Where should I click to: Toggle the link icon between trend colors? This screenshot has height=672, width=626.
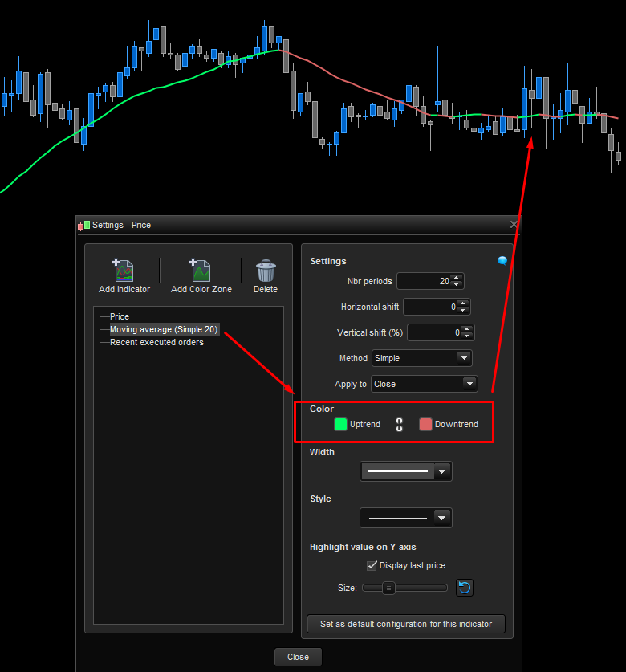pyautogui.click(x=400, y=424)
